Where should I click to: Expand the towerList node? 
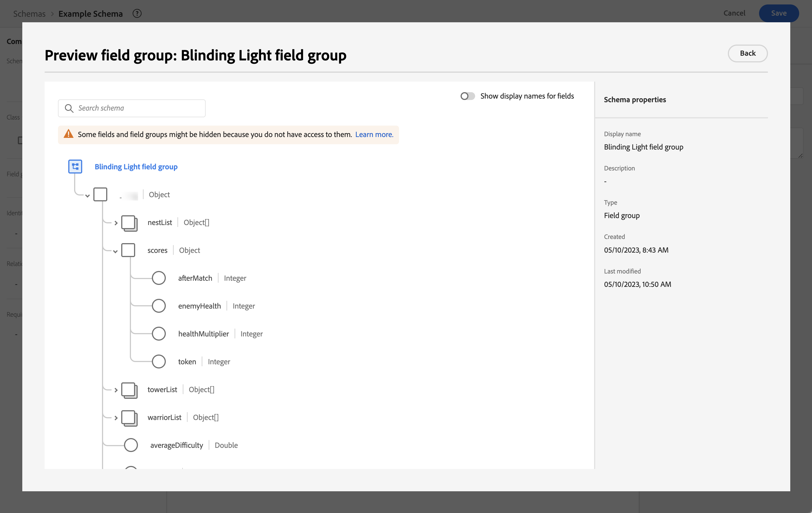116,390
